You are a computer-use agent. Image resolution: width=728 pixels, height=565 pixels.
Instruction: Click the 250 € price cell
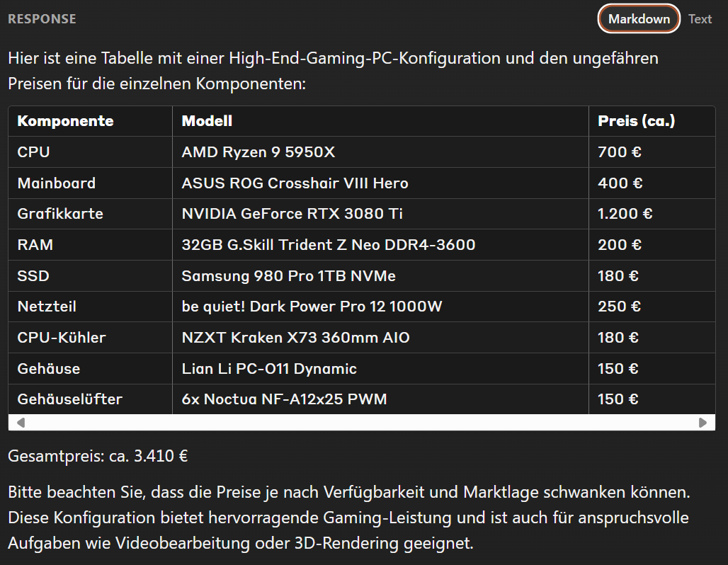652,307
